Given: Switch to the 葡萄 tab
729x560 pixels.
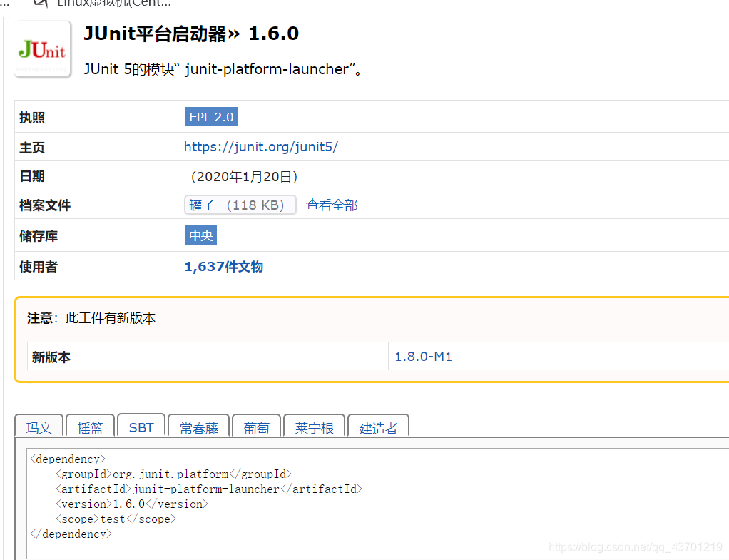Looking at the screenshot, I should (x=257, y=426).
